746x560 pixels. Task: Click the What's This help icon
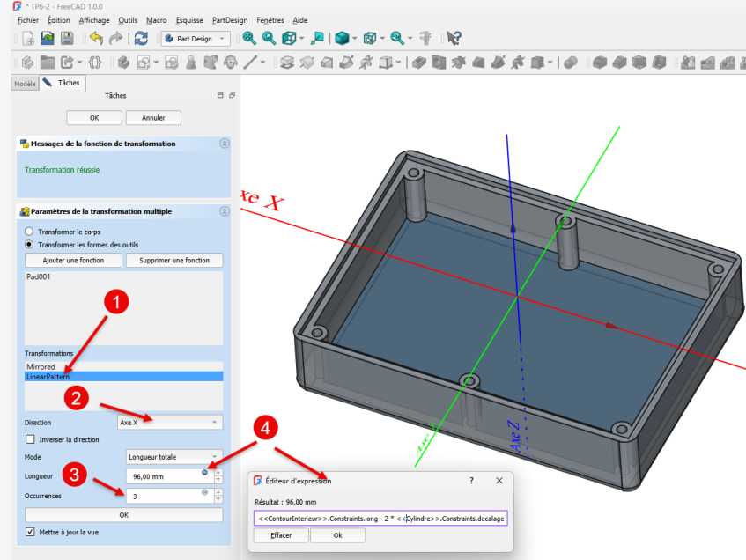(x=454, y=38)
